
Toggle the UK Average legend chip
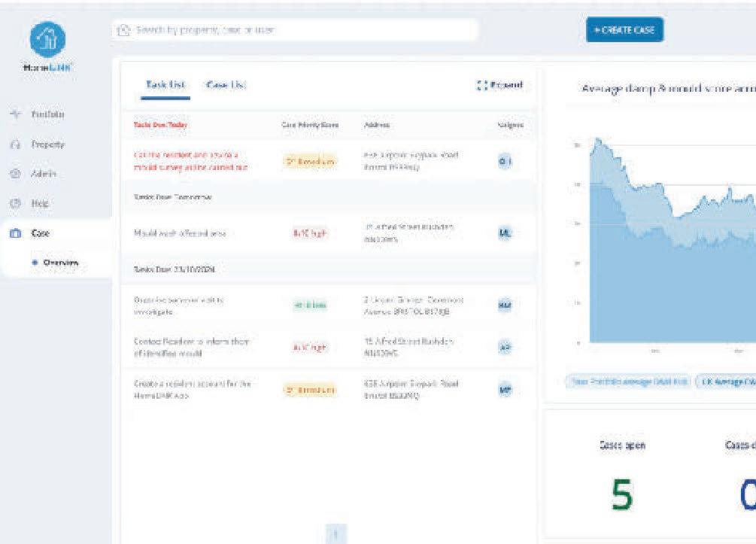(726, 382)
